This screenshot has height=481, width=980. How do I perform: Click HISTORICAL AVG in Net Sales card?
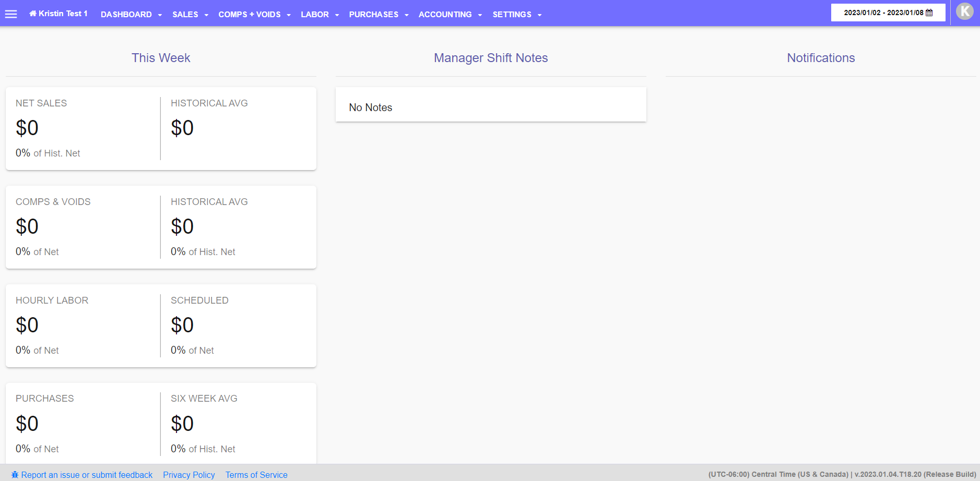click(209, 103)
